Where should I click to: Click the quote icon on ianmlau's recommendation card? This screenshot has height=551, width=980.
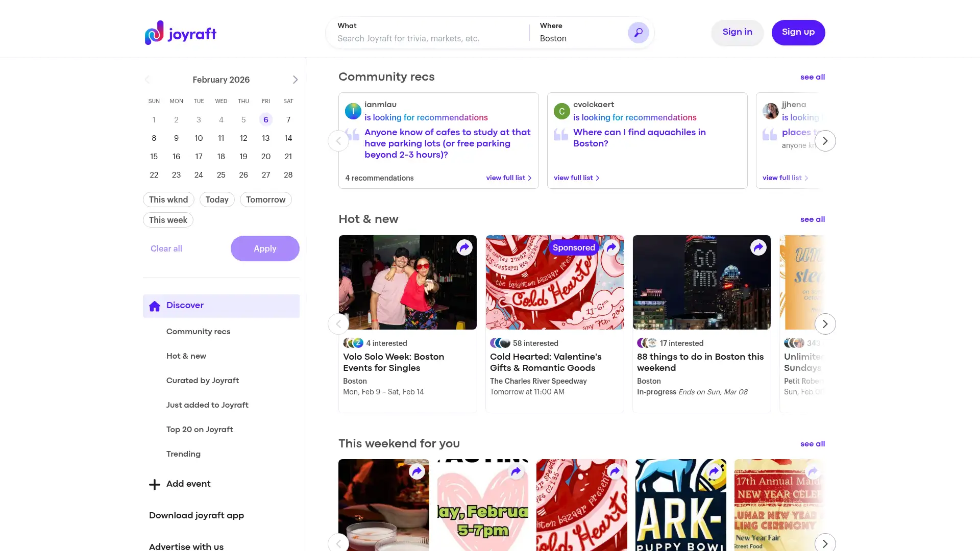pyautogui.click(x=352, y=135)
